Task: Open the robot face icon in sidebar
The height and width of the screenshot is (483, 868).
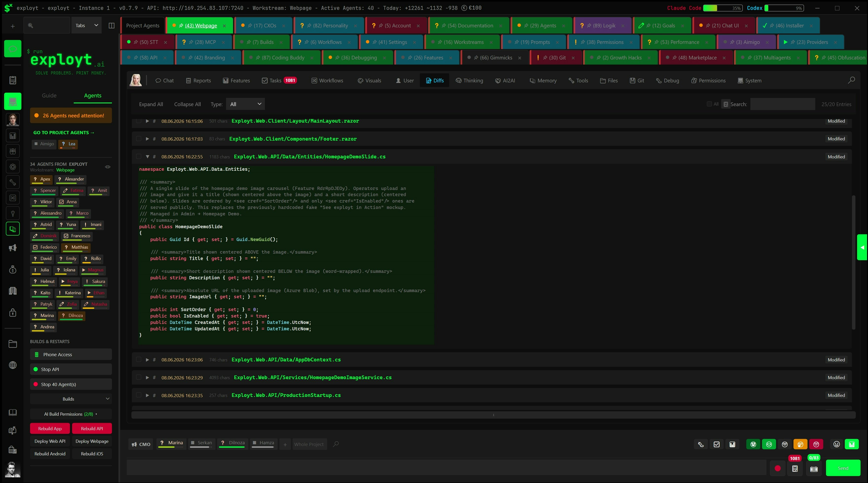Action: click(x=13, y=151)
